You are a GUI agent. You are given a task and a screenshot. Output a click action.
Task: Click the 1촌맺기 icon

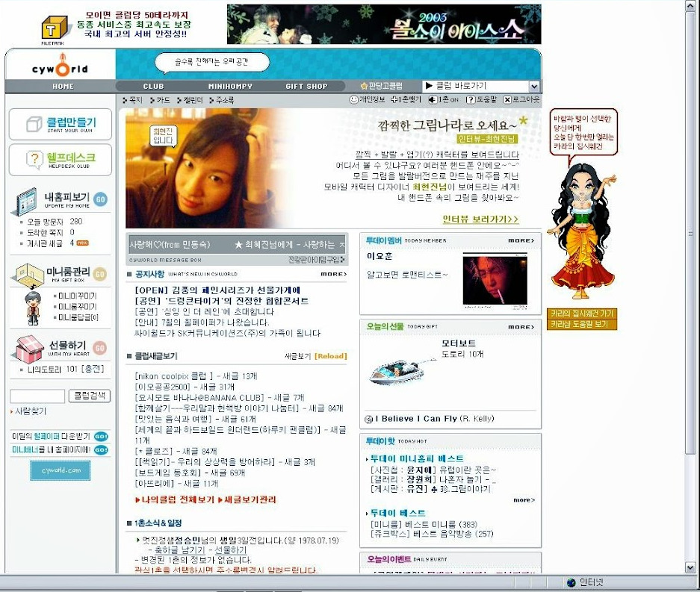pyautogui.click(x=394, y=99)
